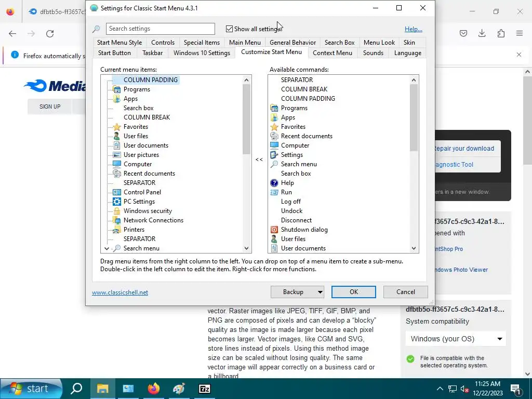Click the Control Panel icon
The image size is (532, 399).
point(117,192)
